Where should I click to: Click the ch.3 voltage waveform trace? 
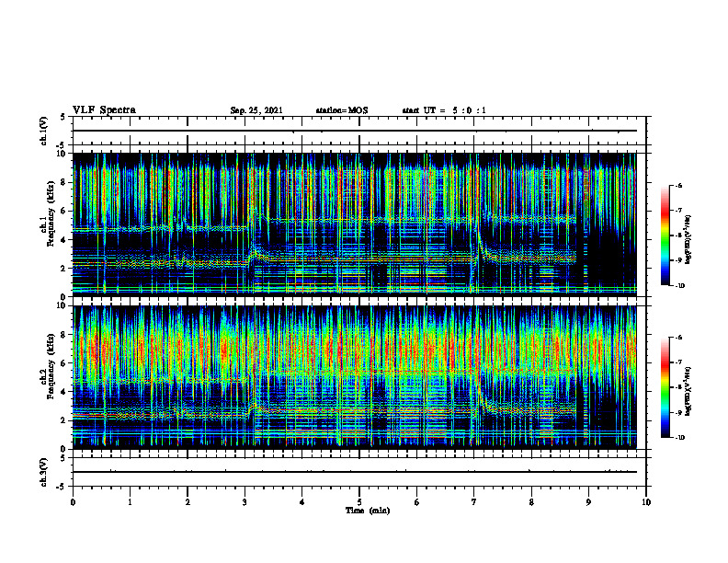[355, 472]
